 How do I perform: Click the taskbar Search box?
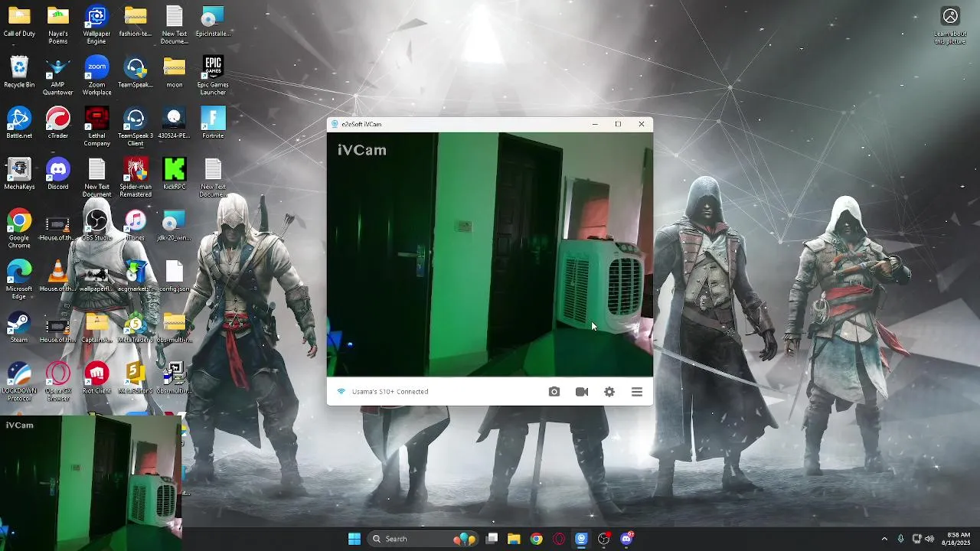tap(422, 539)
